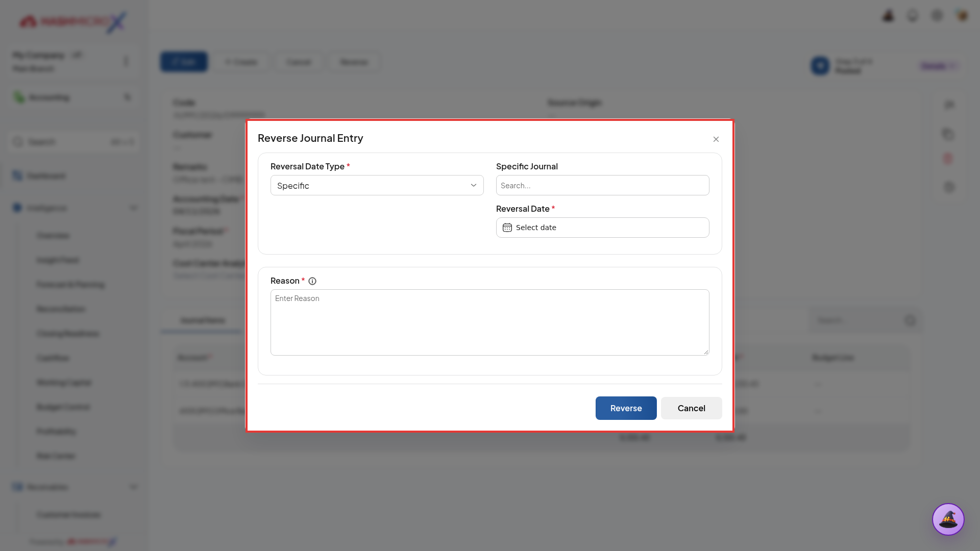Open the Reversal Date picker
The width and height of the screenshot is (980, 551).
602,228
